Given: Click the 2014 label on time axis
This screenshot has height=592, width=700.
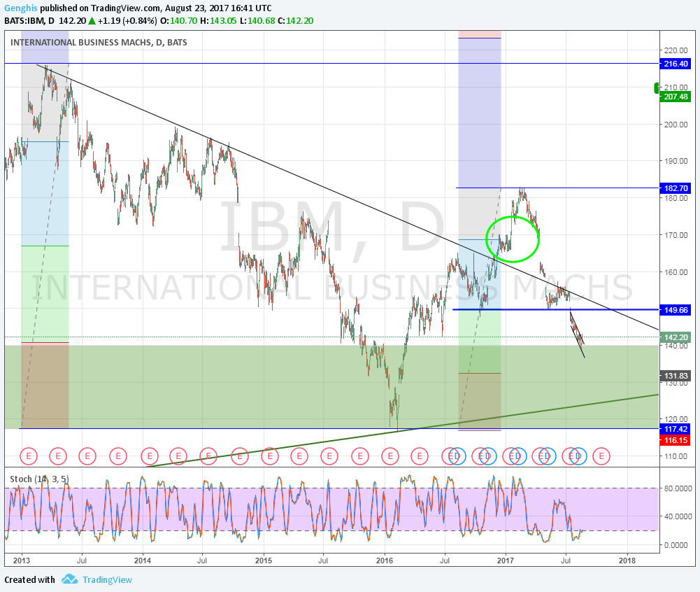Looking at the screenshot, I should 143,561.
